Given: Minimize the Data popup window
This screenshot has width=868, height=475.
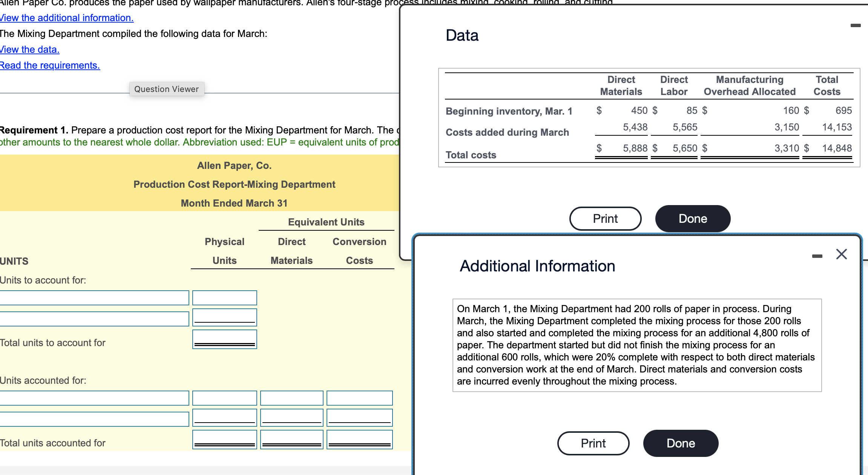Looking at the screenshot, I should click(x=856, y=25).
